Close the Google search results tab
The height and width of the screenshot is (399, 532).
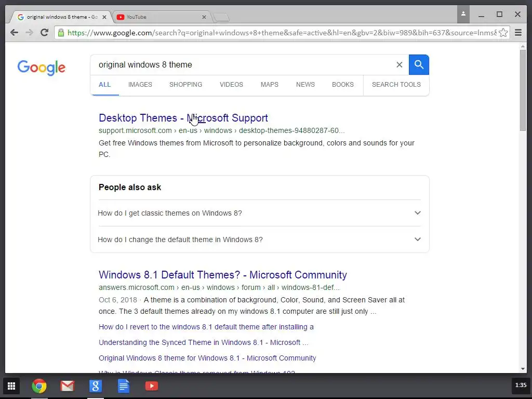[104, 17]
